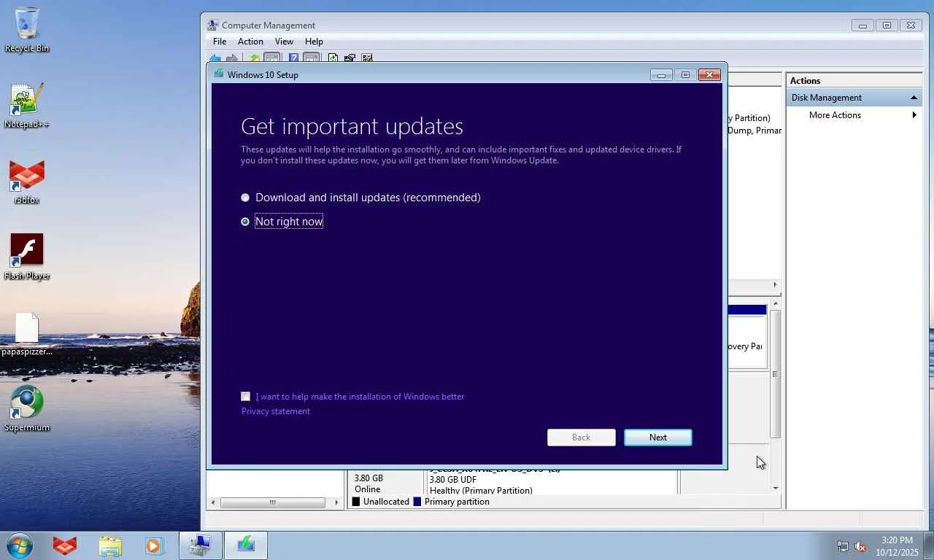Open Windows Media Player from the taskbar
The width and height of the screenshot is (934, 560).
coord(155,545)
